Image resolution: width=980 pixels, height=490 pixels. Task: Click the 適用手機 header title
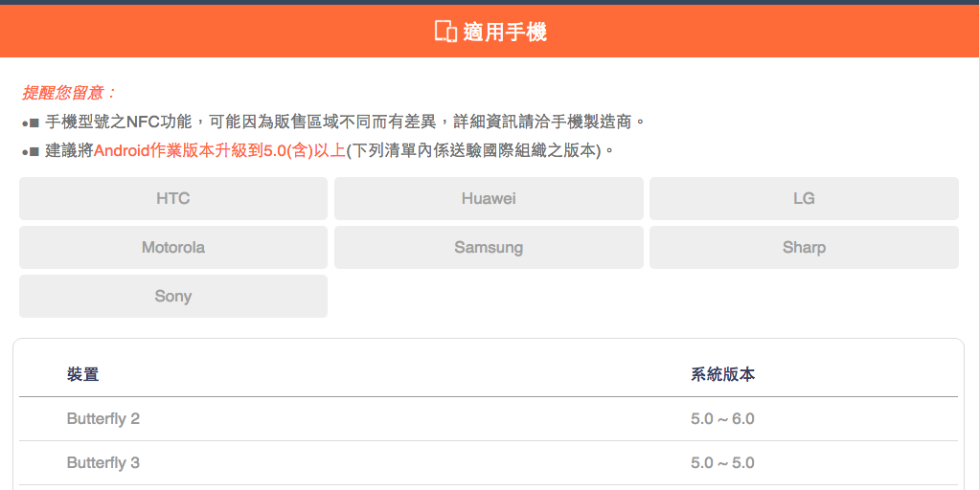pos(504,32)
